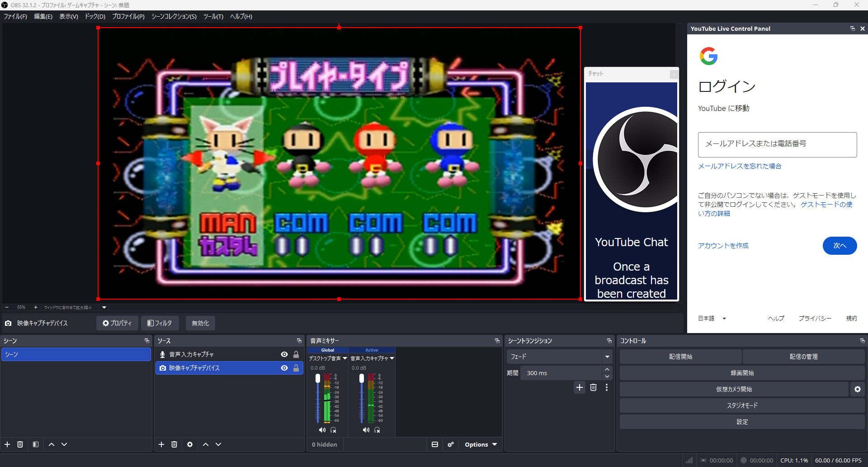Open the audio mixer Options dropdown

tap(481, 444)
